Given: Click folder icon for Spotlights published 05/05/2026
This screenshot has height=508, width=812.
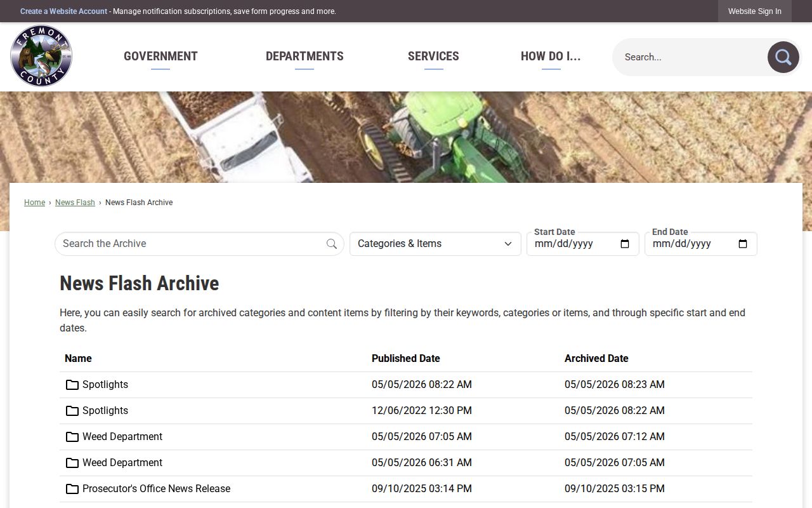Looking at the screenshot, I should click(x=72, y=385).
